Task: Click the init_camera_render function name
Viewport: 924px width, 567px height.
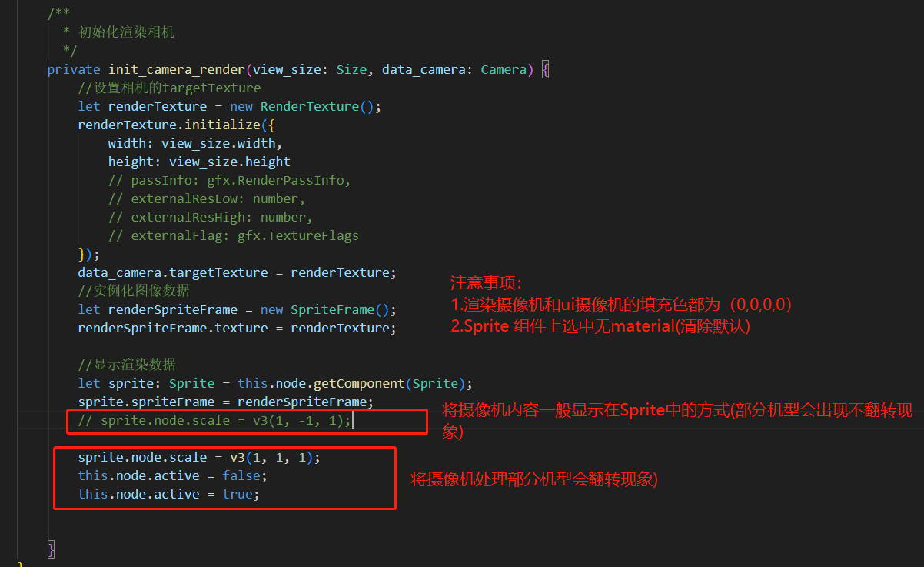Action: 176,69
